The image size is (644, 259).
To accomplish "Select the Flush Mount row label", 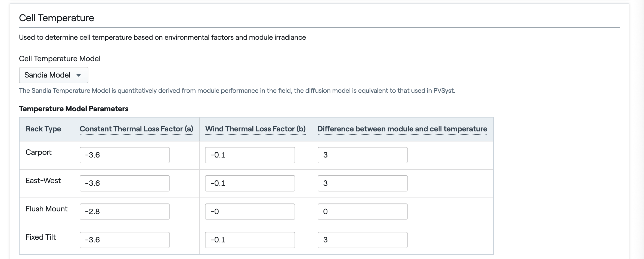I will pos(47,209).
